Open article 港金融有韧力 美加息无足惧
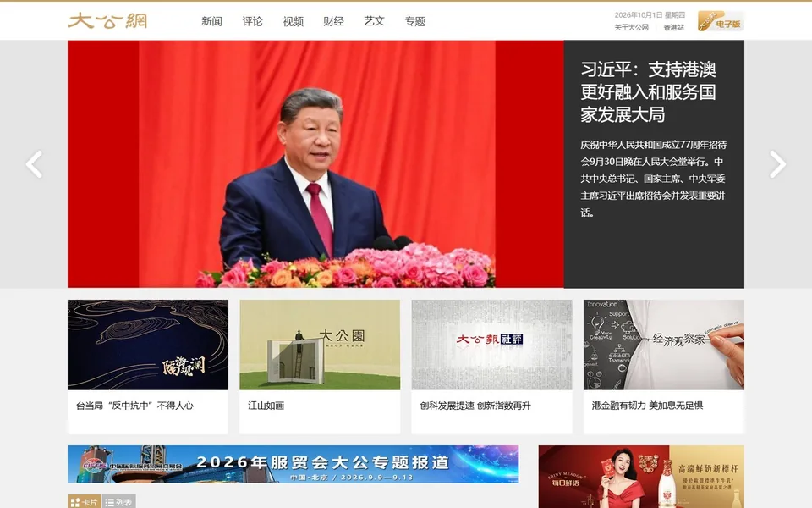The width and height of the screenshot is (812, 508). click(x=647, y=406)
